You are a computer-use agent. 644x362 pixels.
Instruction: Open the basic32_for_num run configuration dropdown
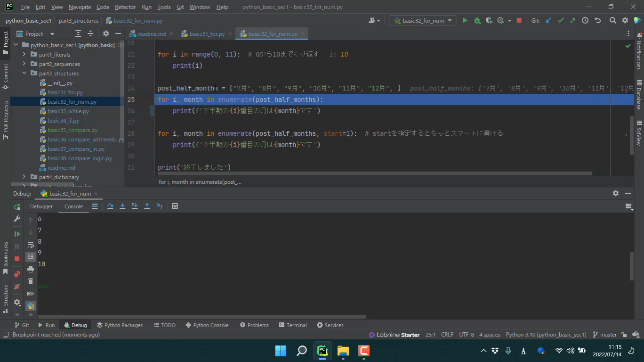click(x=422, y=20)
